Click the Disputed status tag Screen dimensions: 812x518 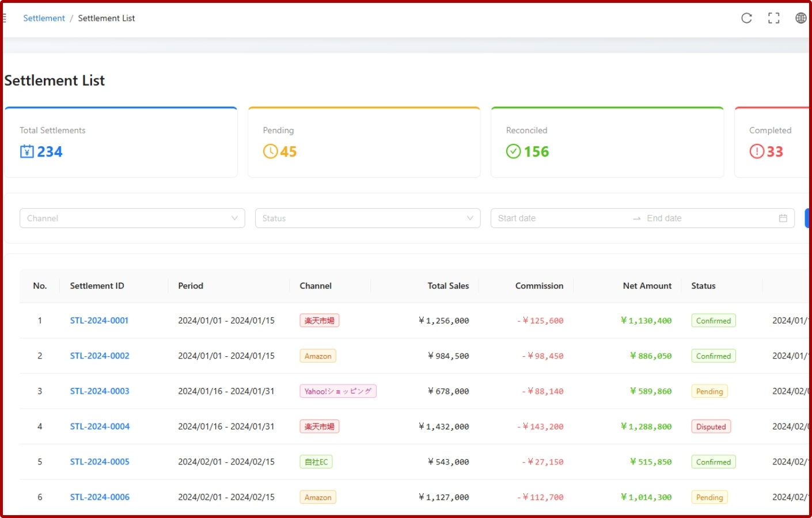(x=711, y=426)
